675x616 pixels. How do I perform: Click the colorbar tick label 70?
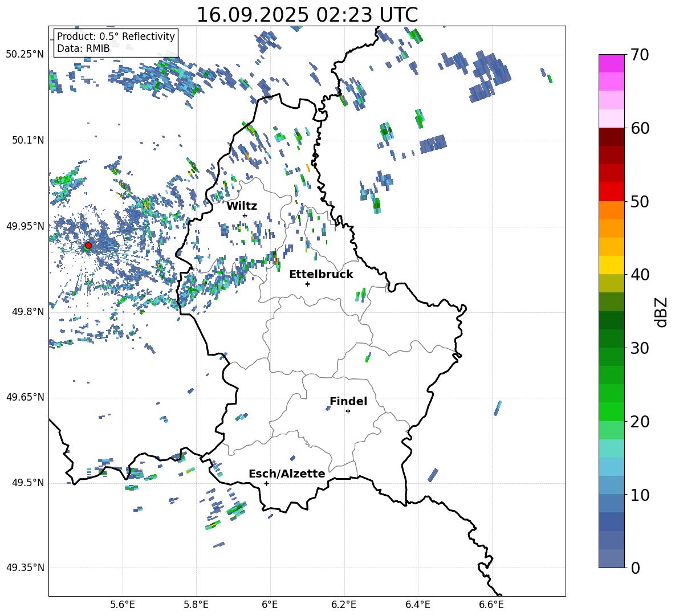pyautogui.click(x=640, y=55)
